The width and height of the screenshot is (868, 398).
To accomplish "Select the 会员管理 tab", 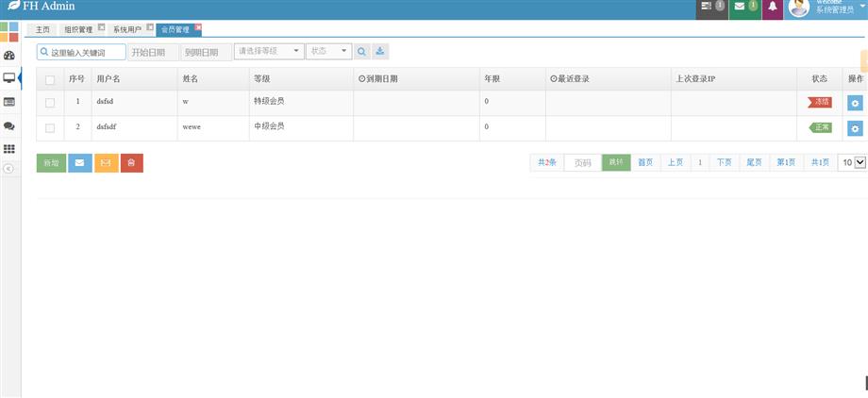I will pyautogui.click(x=175, y=30).
